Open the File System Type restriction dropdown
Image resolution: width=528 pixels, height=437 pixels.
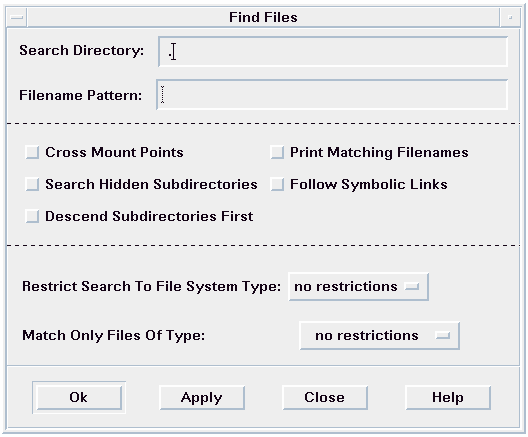(359, 287)
